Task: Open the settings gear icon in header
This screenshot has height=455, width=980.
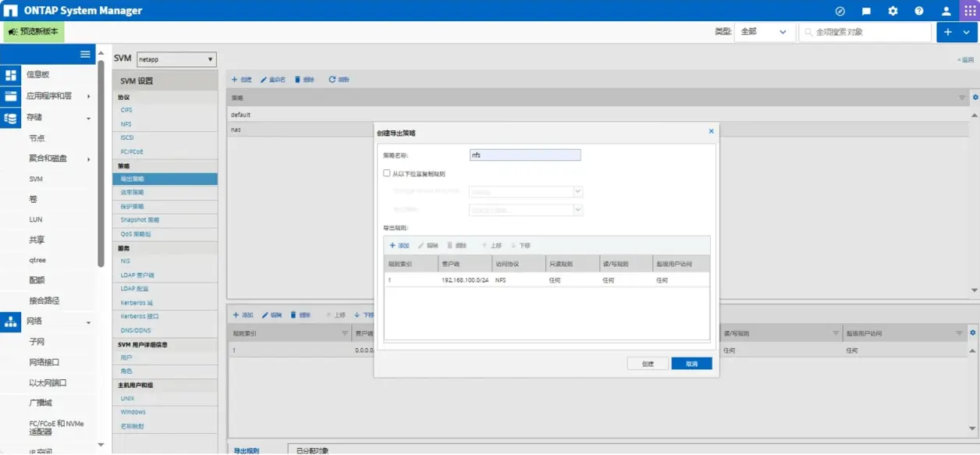Action: (893, 11)
